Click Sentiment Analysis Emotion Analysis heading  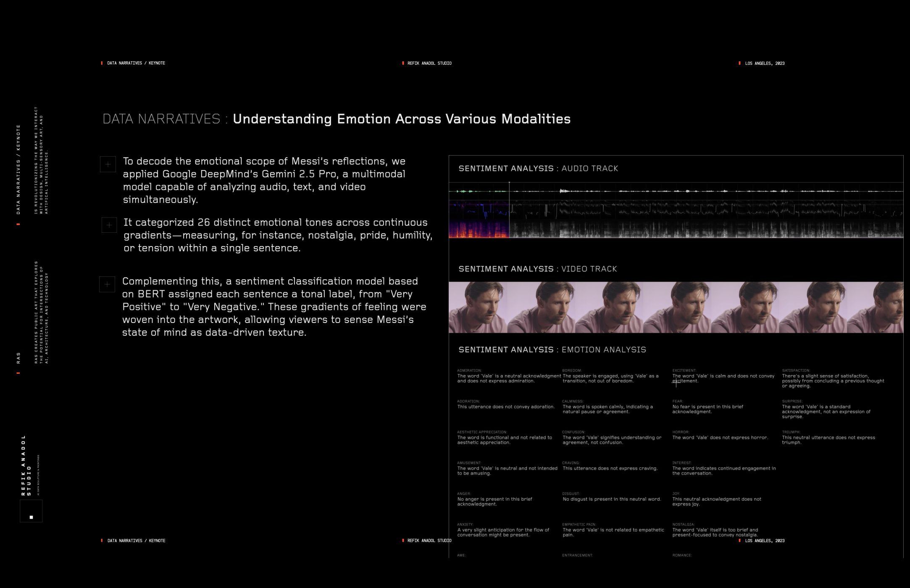(552, 349)
